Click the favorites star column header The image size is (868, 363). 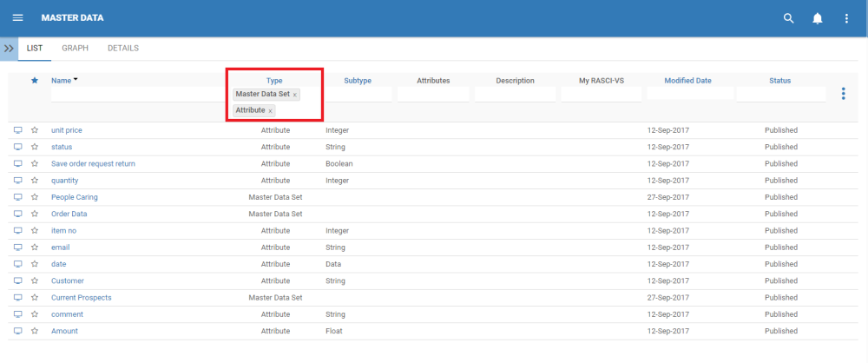35,81
